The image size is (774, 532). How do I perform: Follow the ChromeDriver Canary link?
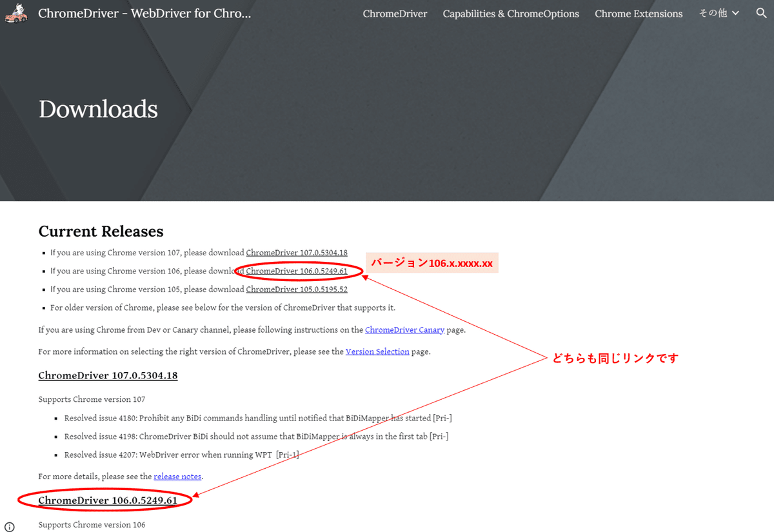404,330
